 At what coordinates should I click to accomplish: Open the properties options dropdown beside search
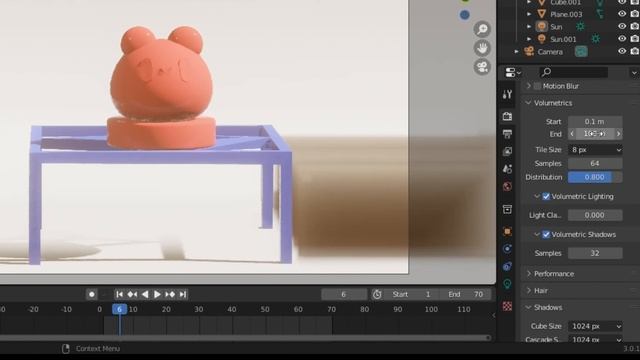[x=634, y=73]
